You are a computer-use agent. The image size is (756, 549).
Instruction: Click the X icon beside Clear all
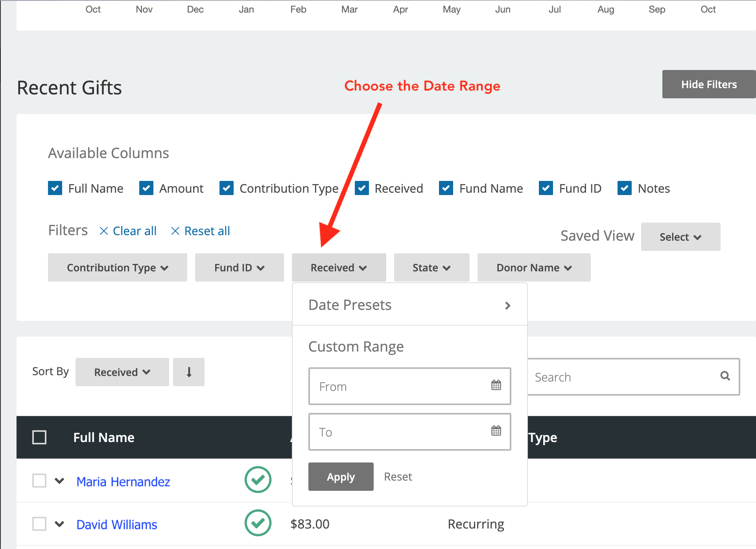pyautogui.click(x=104, y=231)
